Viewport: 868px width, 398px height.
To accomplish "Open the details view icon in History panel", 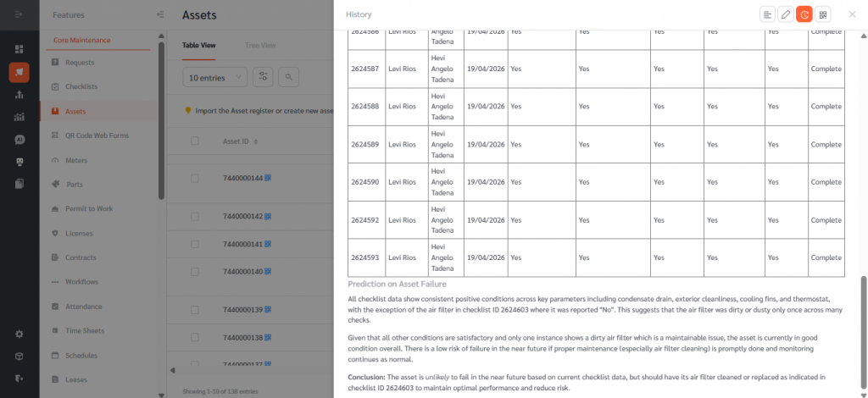I will 767,14.
